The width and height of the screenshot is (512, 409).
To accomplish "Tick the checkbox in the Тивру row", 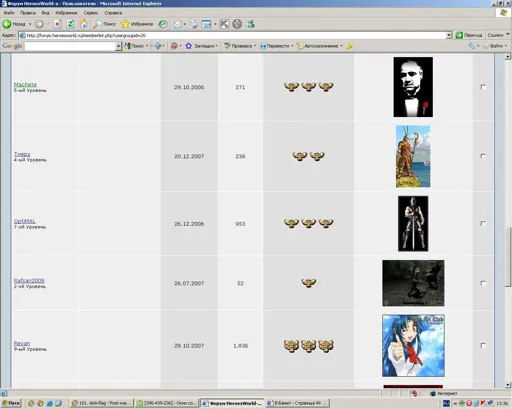I will click(x=483, y=156).
